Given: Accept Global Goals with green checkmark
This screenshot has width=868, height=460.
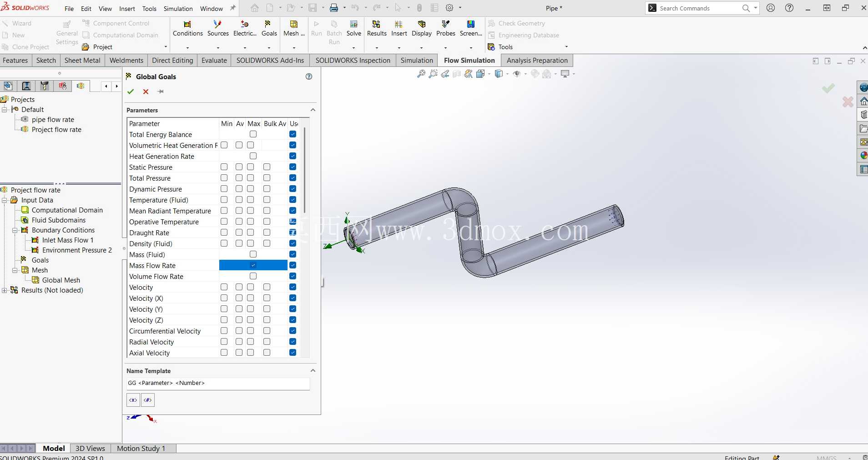Looking at the screenshot, I should tap(131, 91).
